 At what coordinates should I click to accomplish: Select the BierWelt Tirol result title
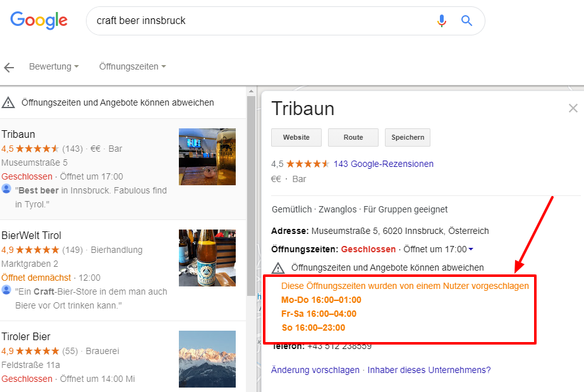point(32,235)
